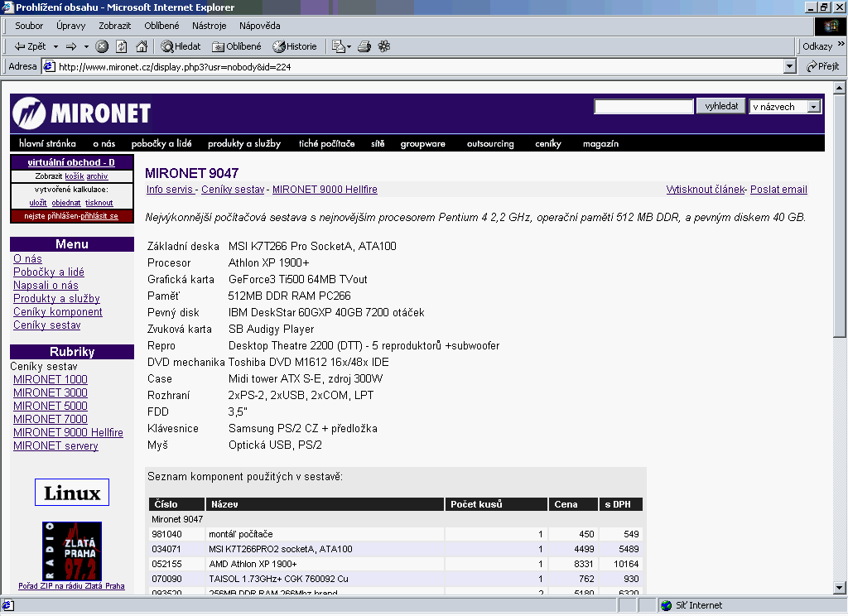Open the 'outsourcing' navigation item
848x616 pixels.
(x=490, y=143)
